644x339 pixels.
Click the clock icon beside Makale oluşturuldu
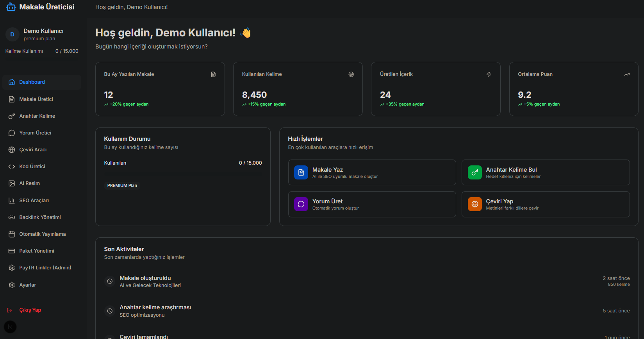pyautogui.click(x=110, y=281)
